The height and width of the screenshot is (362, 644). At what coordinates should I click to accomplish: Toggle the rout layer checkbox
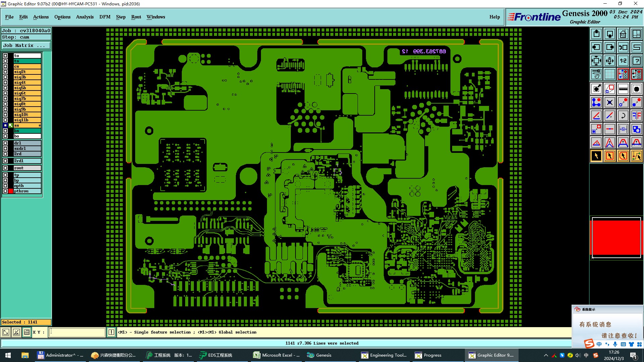tap(5, 168)
